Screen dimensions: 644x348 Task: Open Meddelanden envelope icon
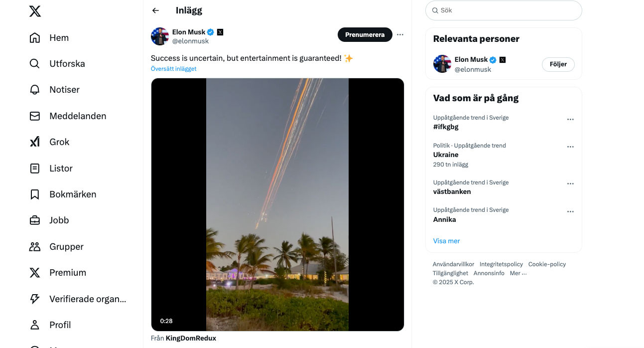point(35,116)
